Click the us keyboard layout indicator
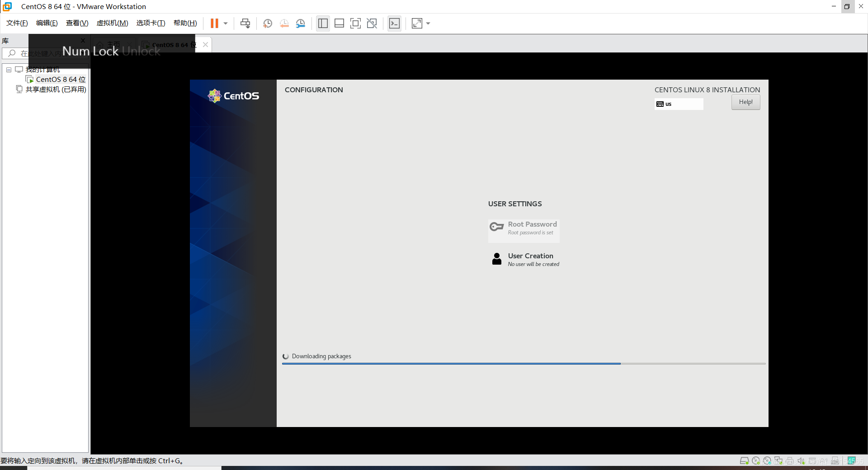The height and width of the screenshot is (470, 868). click(x=679, y=104)
